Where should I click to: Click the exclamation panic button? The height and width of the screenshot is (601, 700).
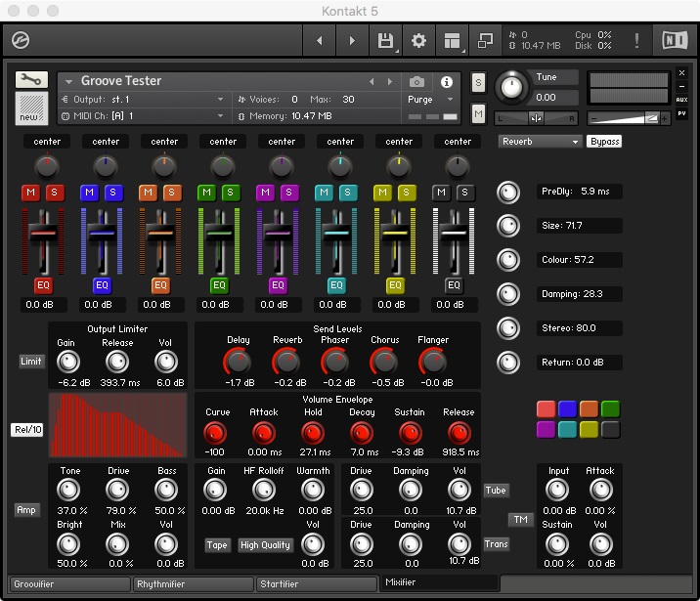point(637,40)
